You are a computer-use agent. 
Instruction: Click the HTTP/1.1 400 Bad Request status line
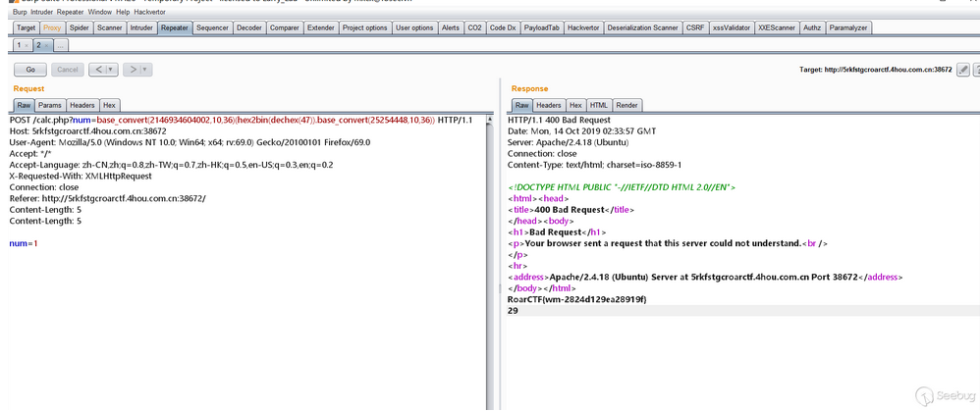(560, 120)
